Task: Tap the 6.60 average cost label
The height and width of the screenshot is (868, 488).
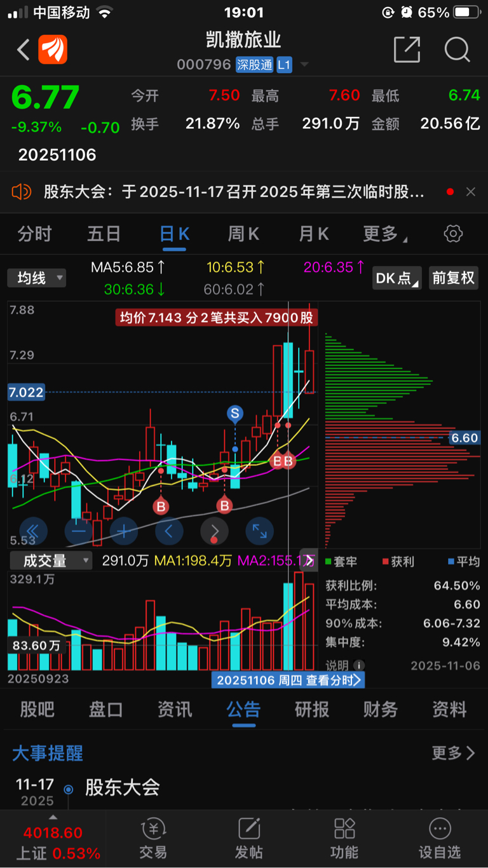Action: [464, 438]
